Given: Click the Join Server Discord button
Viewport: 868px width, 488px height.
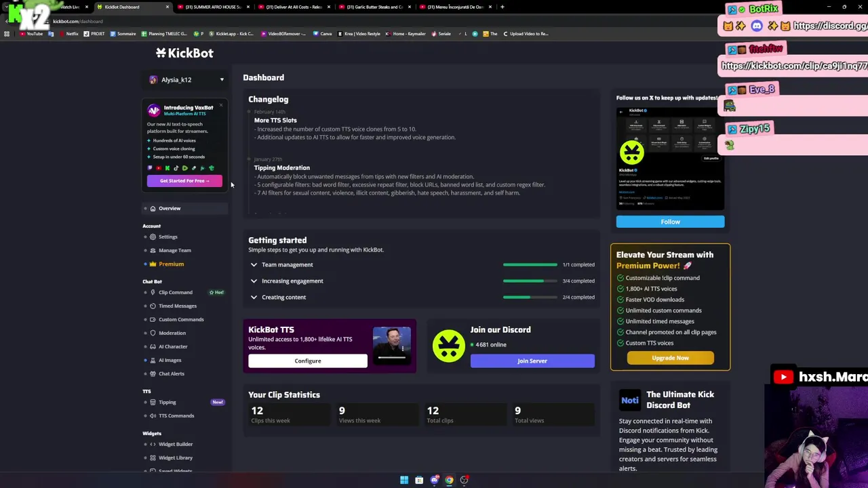Looking at the screenshot, I should pyautogui.click(x=532, y=361).
